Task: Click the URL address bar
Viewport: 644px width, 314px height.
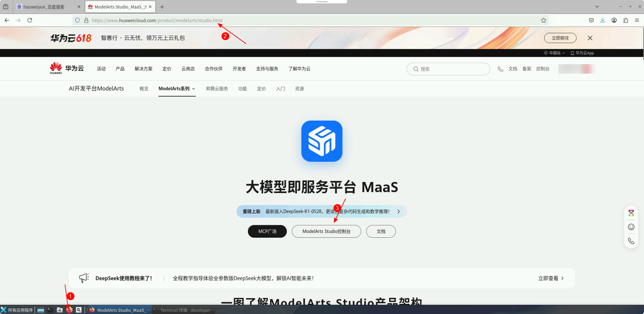Action: tap(310, 20)
